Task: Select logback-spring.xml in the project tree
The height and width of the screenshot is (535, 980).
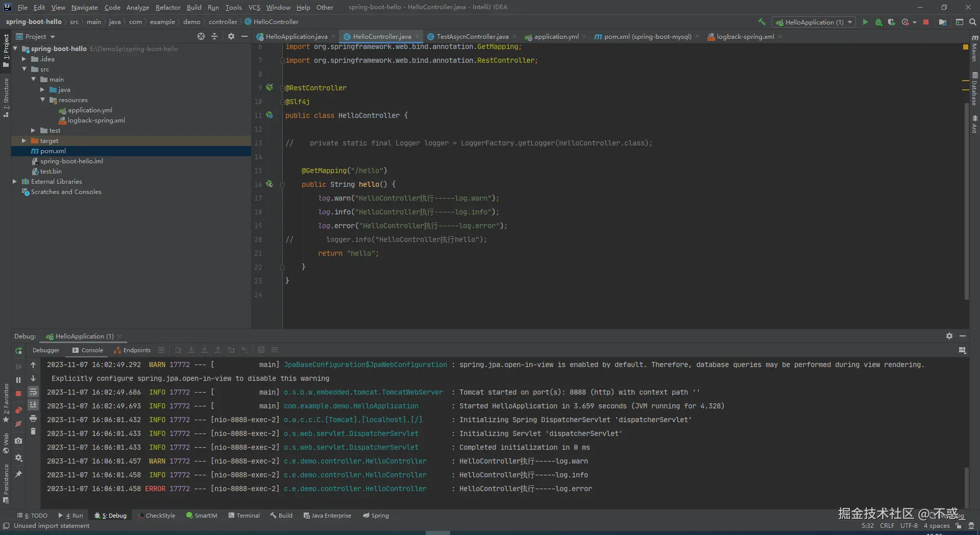Action: (x=96, y=120)
